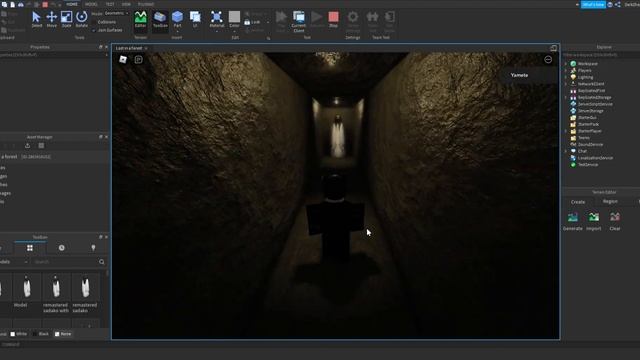This screenshot has width=640, height=360.
Task: Open the Toolbox Recent clock tab
Action: click(x=62, y=248)
